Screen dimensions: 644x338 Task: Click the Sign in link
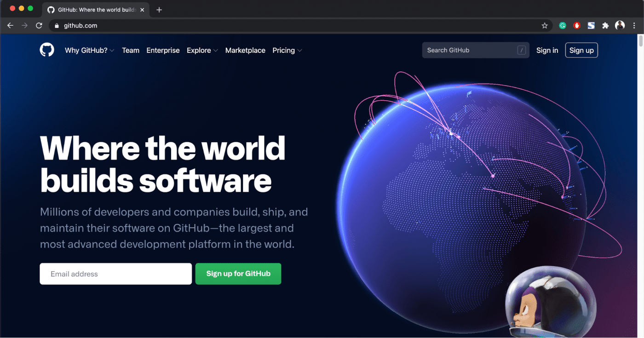[x=547, y=51]
